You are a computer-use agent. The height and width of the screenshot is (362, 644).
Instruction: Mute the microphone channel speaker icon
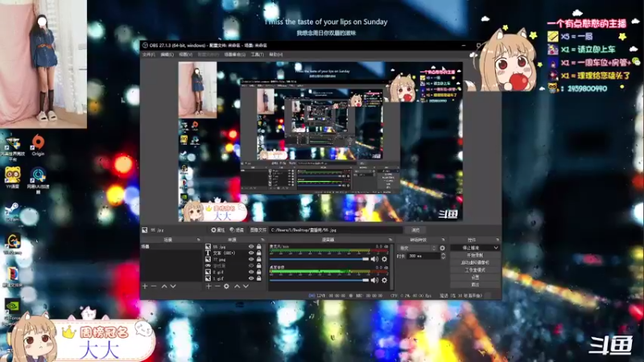[374, 259]
